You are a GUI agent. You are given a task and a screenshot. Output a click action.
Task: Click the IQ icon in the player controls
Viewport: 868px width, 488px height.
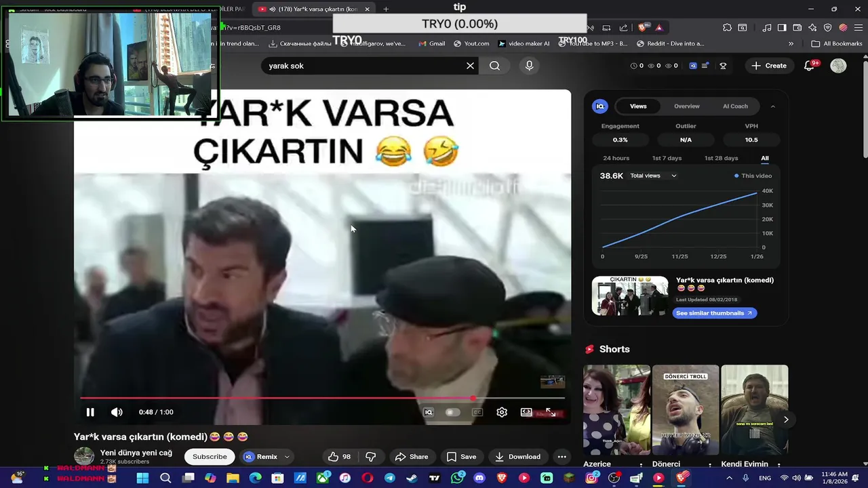429,412
